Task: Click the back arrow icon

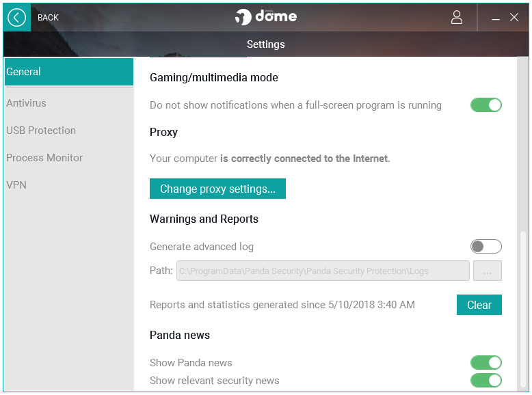Action: 16,18
